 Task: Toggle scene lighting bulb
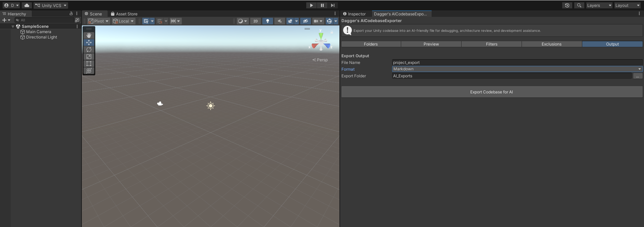click(267, 21)
